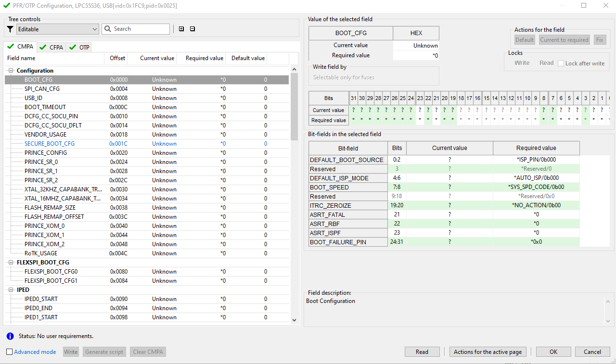The width and height of the screenshot is (616, 364).
Task: Collapse the IPED tree group
Action: click(11, 290)
